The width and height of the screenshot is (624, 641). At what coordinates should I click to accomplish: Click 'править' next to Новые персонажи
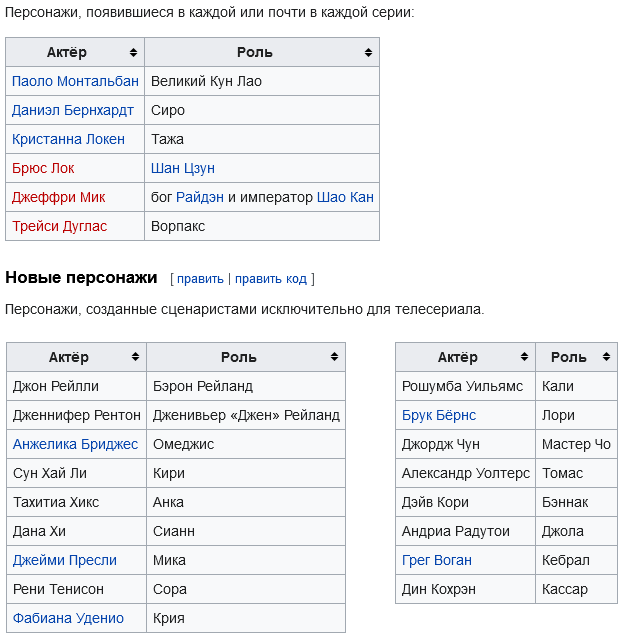[x=200, y=279]
